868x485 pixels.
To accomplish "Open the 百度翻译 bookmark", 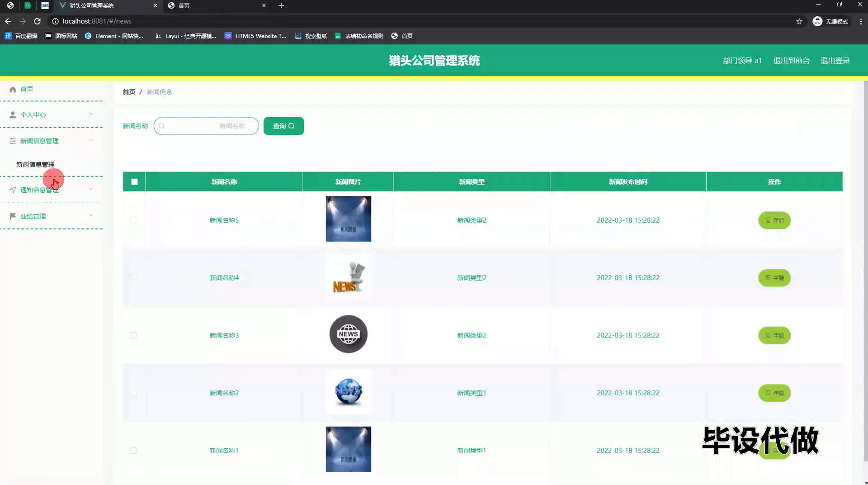I will [21, 36].
